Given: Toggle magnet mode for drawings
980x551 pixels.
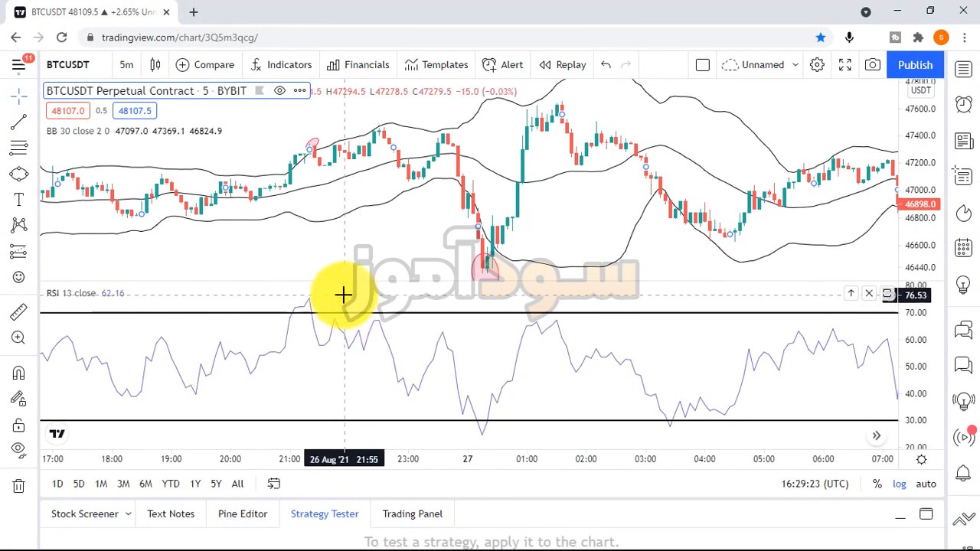Looking at the screenshot, I should 18,373.
